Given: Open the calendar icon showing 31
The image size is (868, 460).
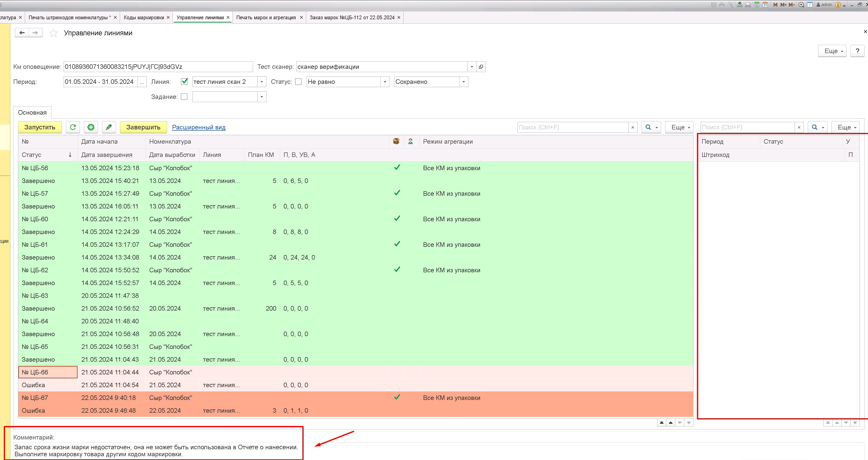Looking at the screenshot, I should click(x=765, y=5).
